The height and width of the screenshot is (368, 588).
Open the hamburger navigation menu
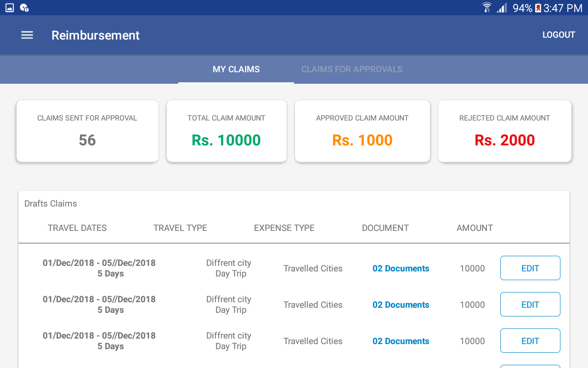27,35
